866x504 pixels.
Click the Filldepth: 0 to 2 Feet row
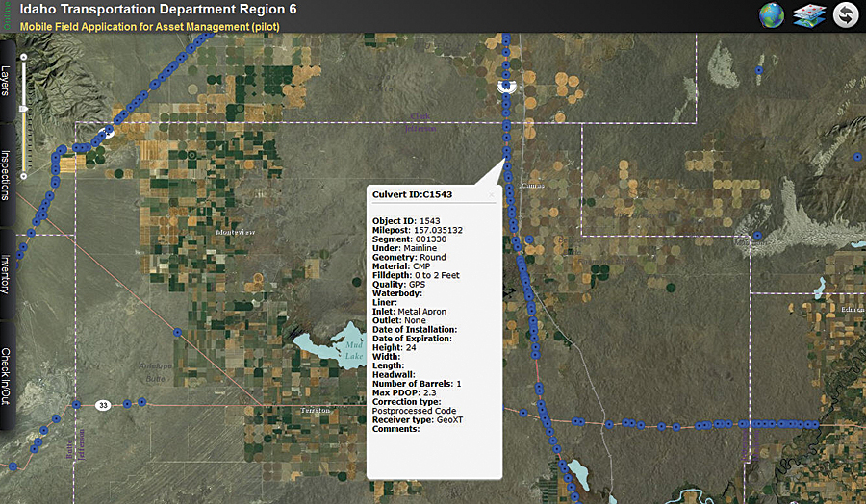(x=416, y=275)
